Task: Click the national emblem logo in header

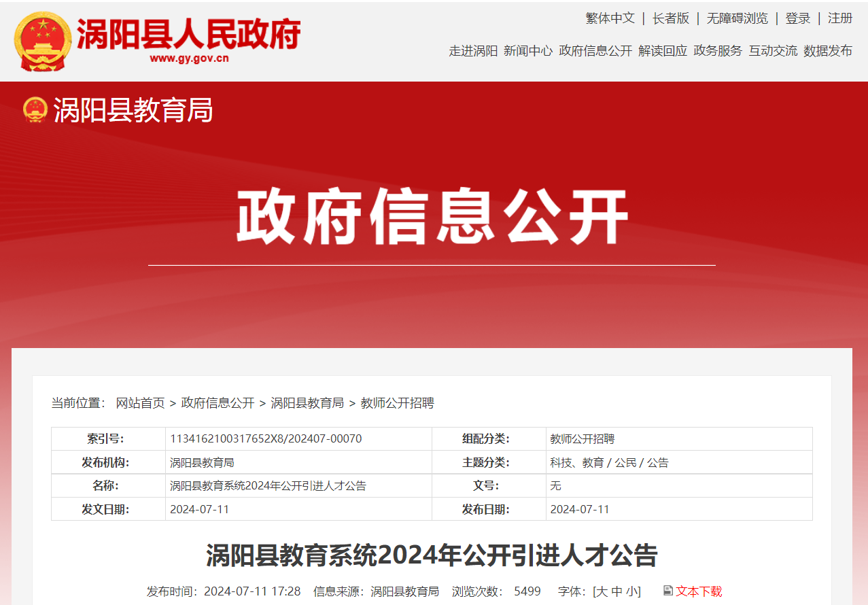Action: (x=43, y=41)
